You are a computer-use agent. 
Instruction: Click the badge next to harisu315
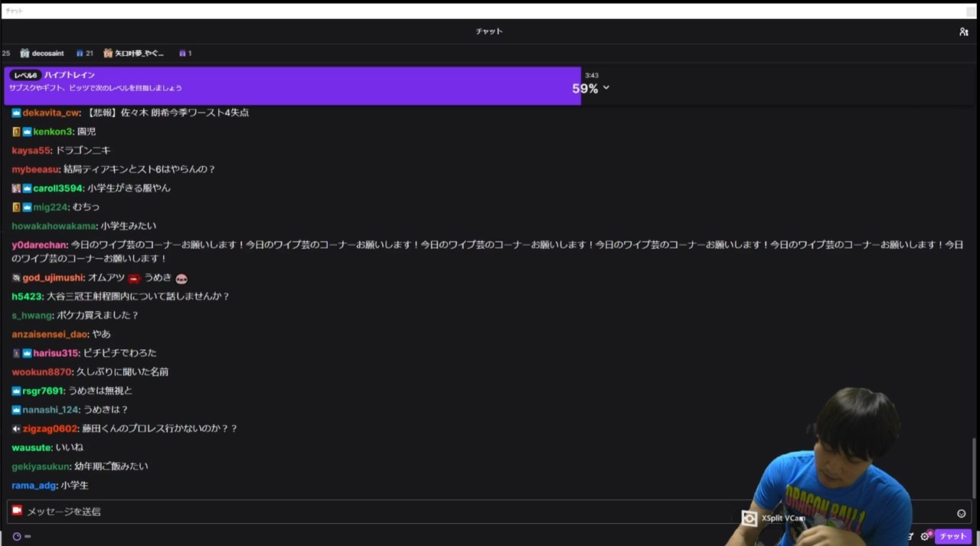click(16, 353)
